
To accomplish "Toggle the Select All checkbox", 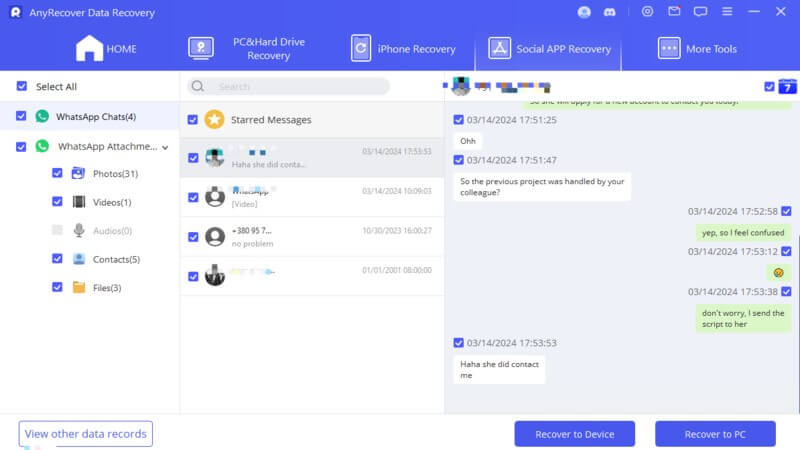I will [x=21, y=86].
